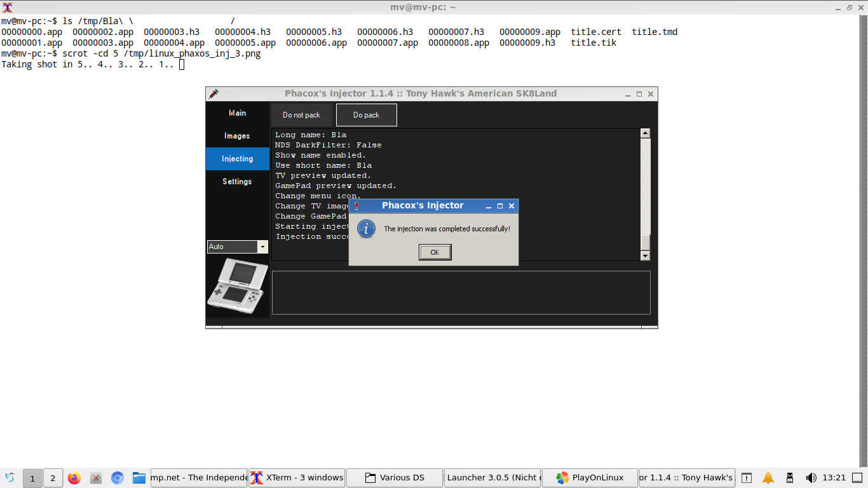Maximize the XTerm terminal window
This screenshot has width=868, height=488.
850,8
